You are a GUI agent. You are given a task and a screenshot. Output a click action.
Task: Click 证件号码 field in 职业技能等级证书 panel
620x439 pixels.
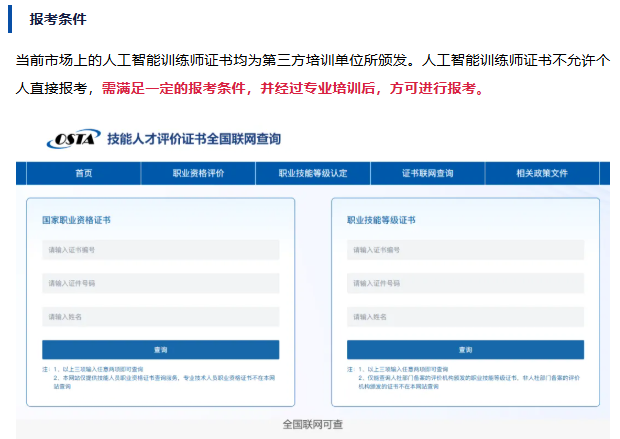465,284
